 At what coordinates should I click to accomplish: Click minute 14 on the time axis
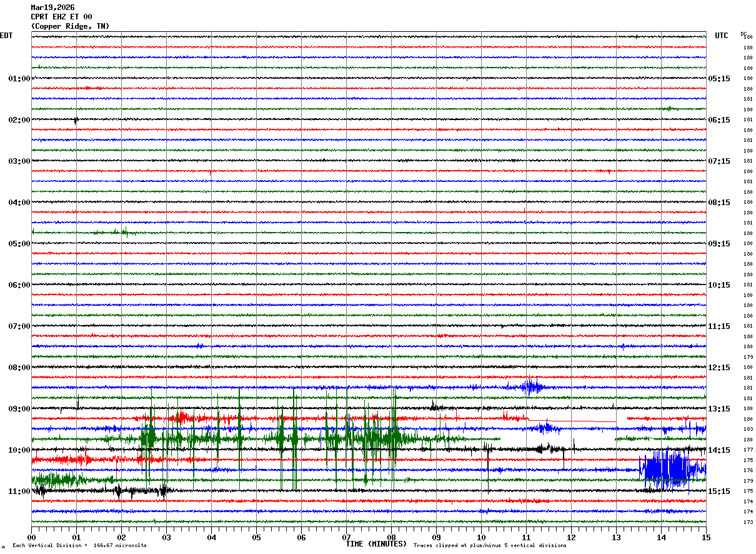(x=661, y=537)
